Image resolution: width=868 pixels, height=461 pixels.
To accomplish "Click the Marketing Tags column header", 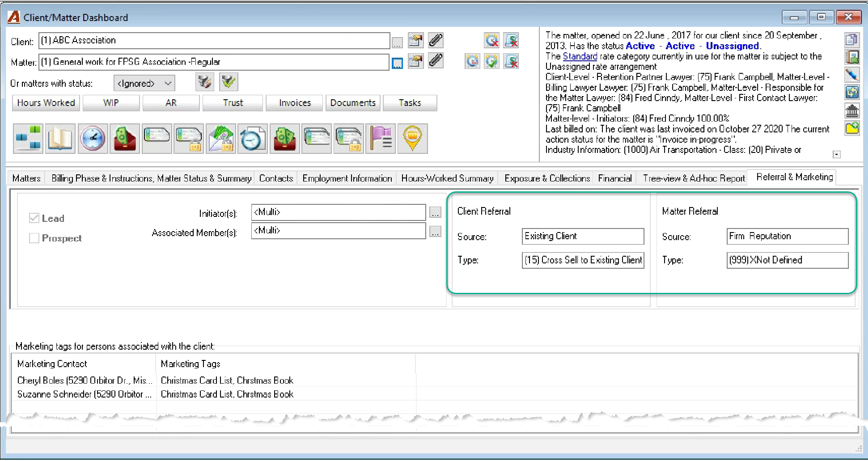I will click(x=286, y=364).
